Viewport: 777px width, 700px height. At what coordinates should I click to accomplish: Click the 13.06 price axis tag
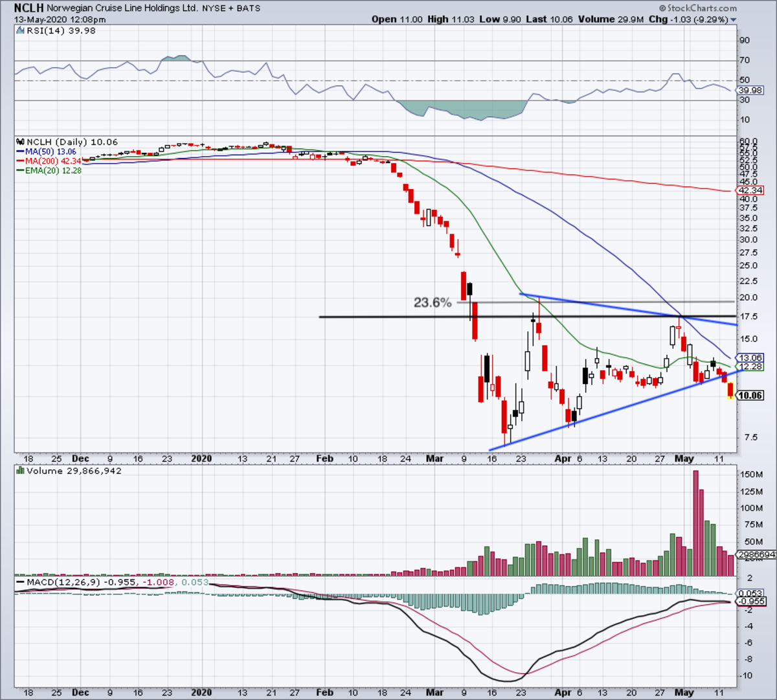coord(750,357)
